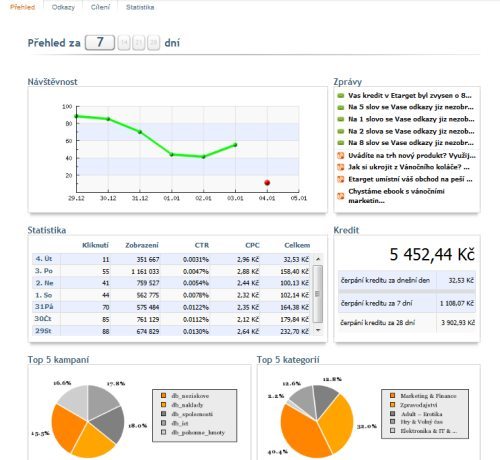The height and width of the screenshot is (460, 500).
Task: Open the Odkazy tab
Action: (x=63, y=7)
